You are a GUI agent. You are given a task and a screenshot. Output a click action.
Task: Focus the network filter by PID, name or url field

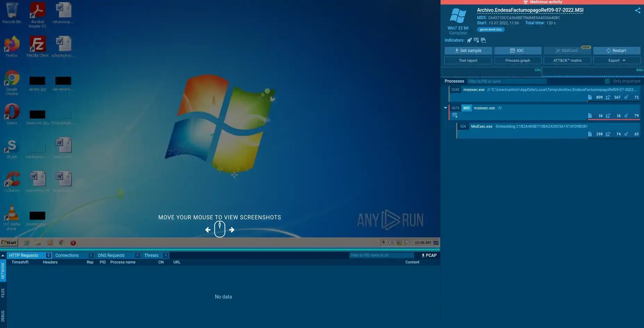[381, 255]
